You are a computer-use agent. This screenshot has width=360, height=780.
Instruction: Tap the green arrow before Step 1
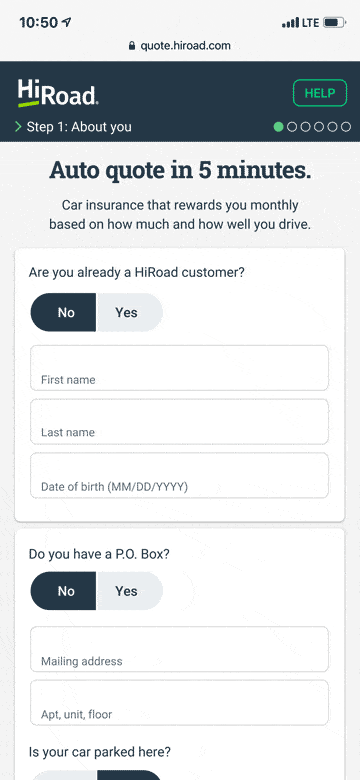pyautogui.click(x=18, y=127)
